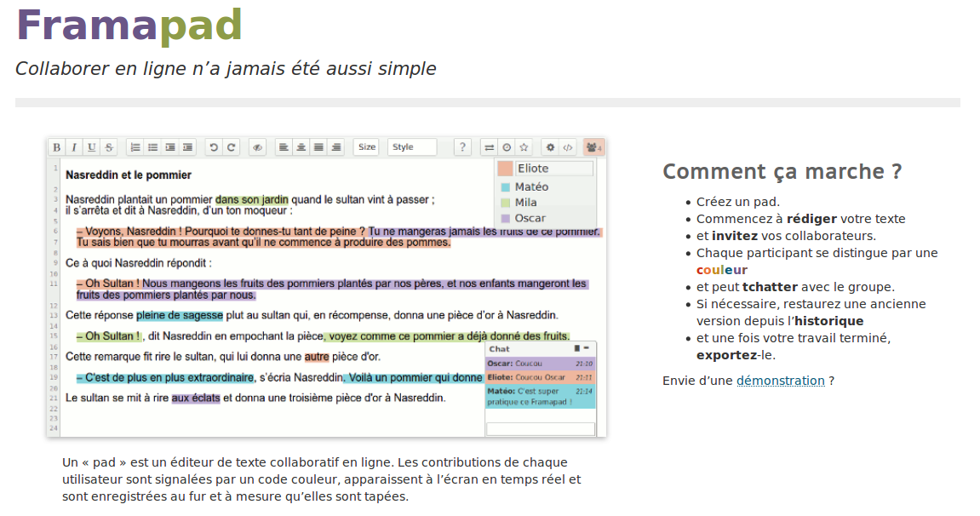Click the Framapad logo title
The height and width of the screenshot is (516, 980).
(x=129, y=26)
